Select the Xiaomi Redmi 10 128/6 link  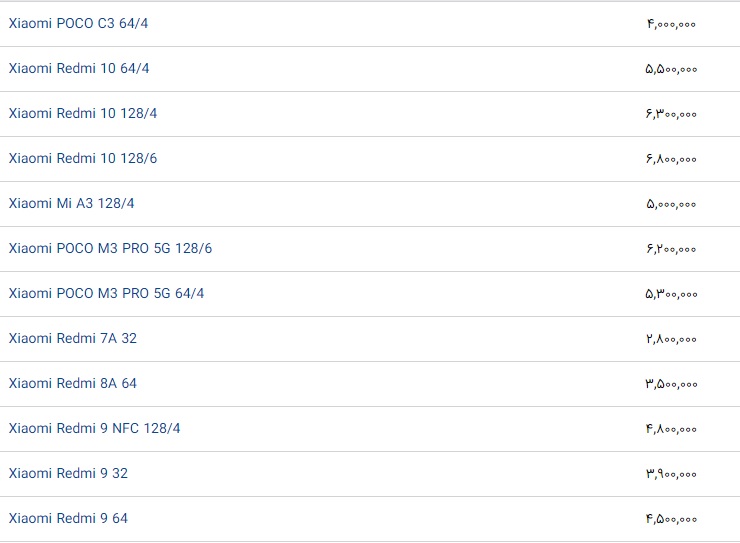coord(83,158)
